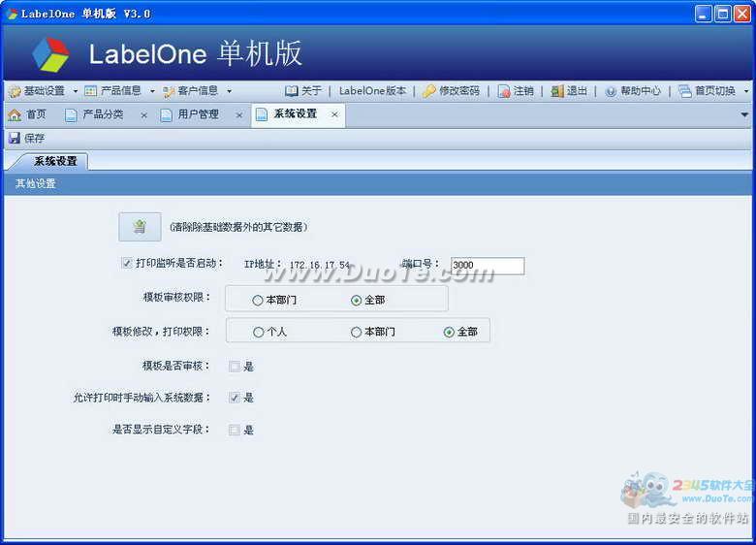Click the IP address 172.16.17.54 text
This screenshot has height=545, width=756.
[x=320, y=265]
